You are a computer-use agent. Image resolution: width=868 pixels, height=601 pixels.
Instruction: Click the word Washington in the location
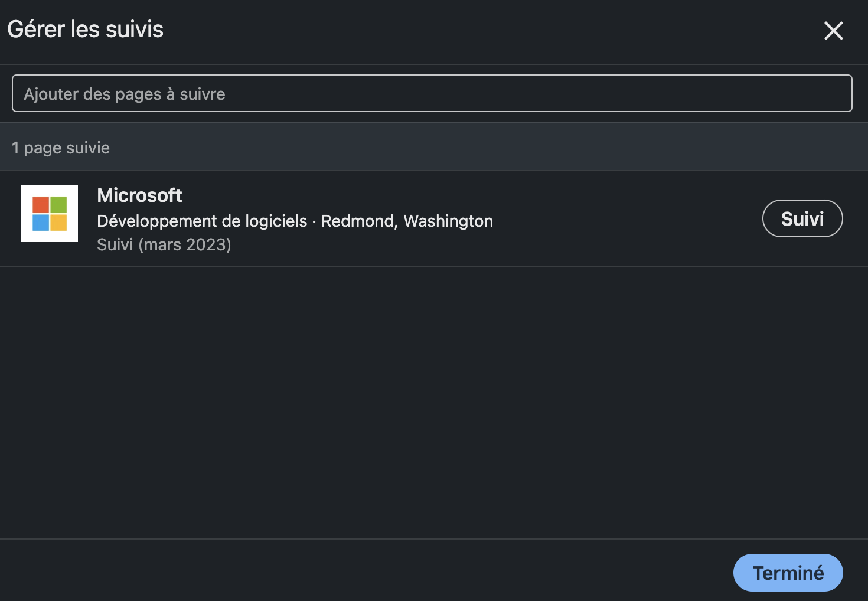tap(448, 221)
